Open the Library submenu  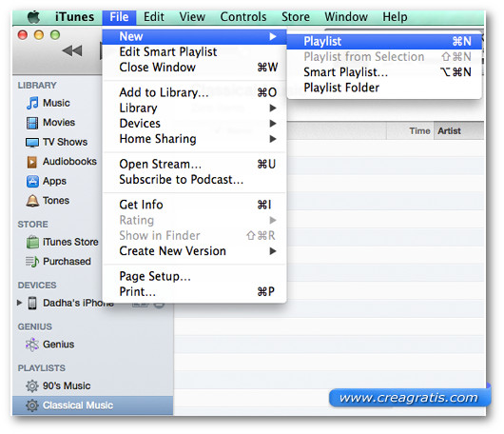click(195, 108)
